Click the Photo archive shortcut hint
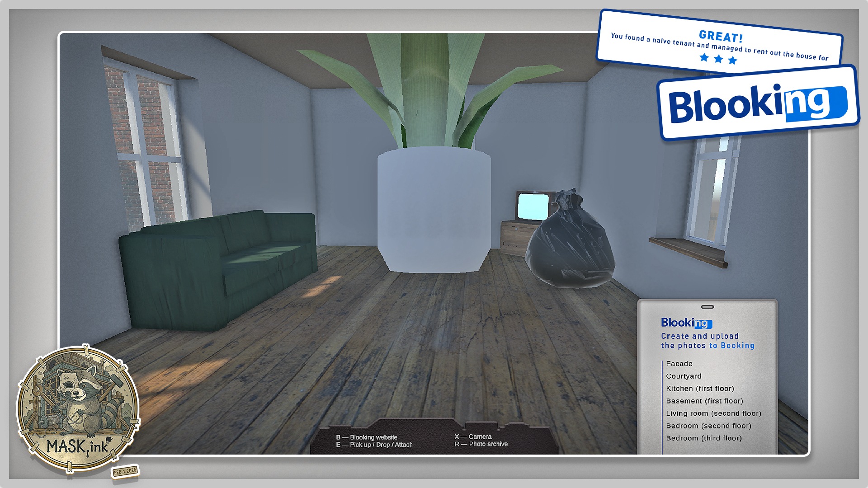Viewport: 868px width, 488px height. pyautogui.click(x=481, y=444)
